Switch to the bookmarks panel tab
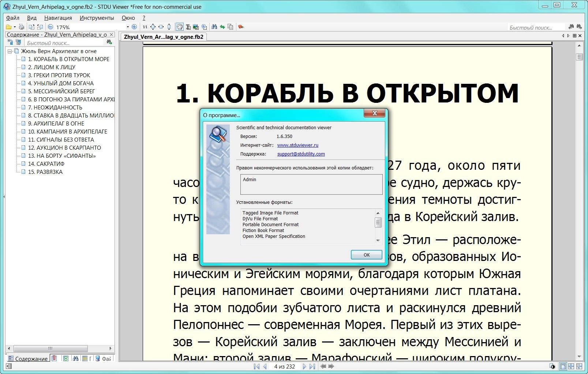Image resolution: width=588 pixels, height=374 pixels. click(x=54, y=359)
